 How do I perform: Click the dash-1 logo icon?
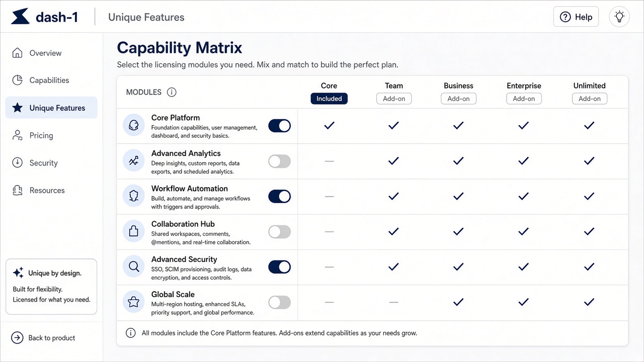[20, 17]
